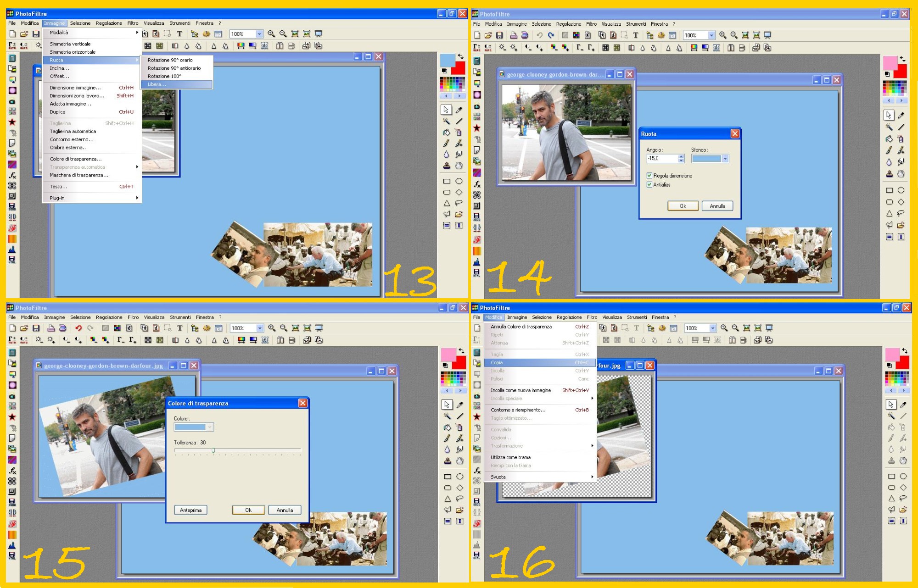Toggle the Regola dimensione checkbox
Screen dimensions: 918x588
point(649,176)
